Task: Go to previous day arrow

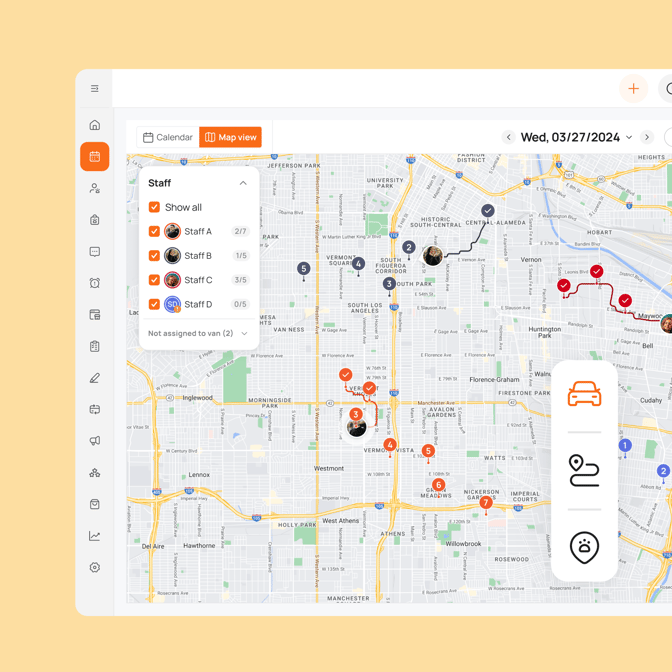Action: [x=509, y=137]
